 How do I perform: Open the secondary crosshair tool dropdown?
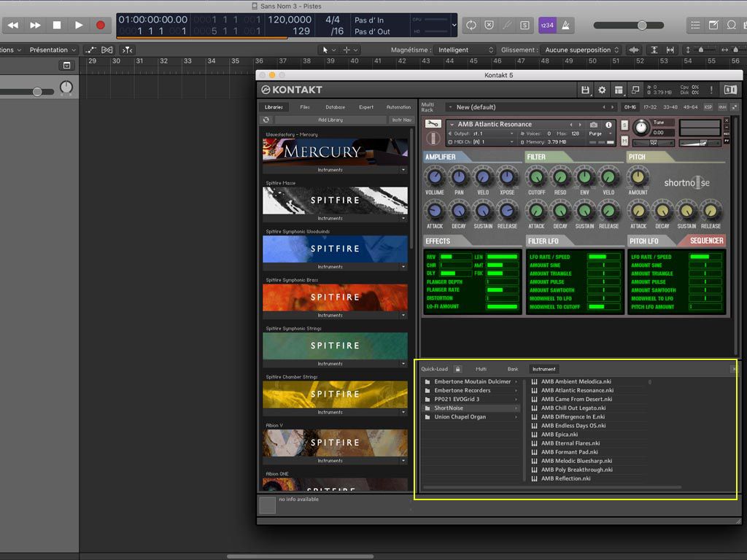(350, 50)
